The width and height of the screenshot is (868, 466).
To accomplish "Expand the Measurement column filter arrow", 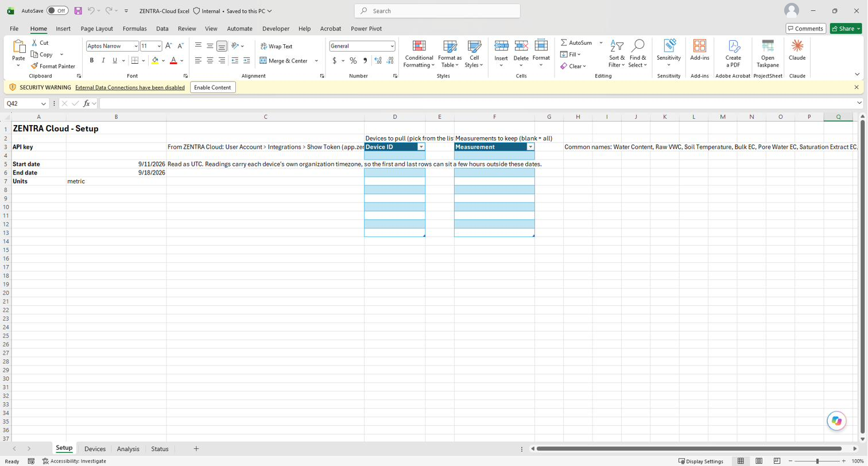I will tap(530, 147).
